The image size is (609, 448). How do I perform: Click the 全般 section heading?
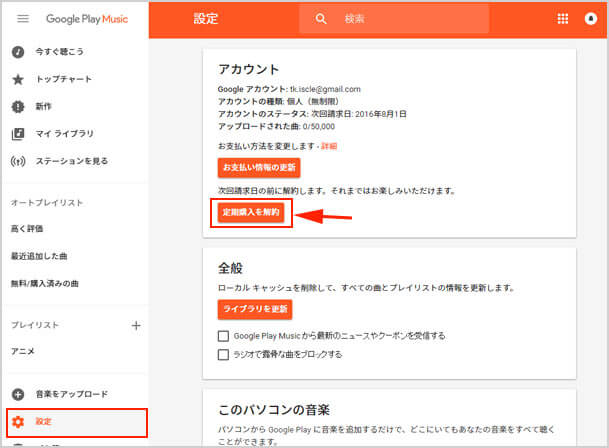click(x=230, y=268)
